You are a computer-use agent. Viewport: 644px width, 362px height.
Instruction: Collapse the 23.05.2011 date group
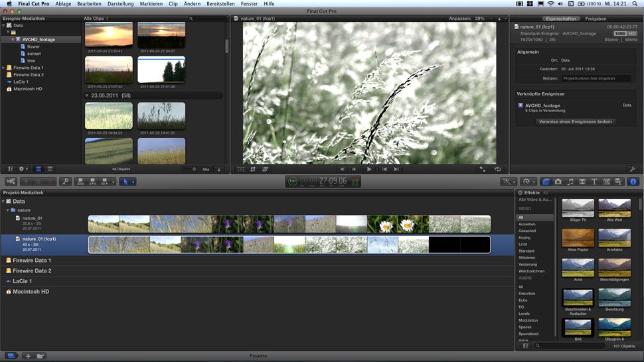point(86,95)
